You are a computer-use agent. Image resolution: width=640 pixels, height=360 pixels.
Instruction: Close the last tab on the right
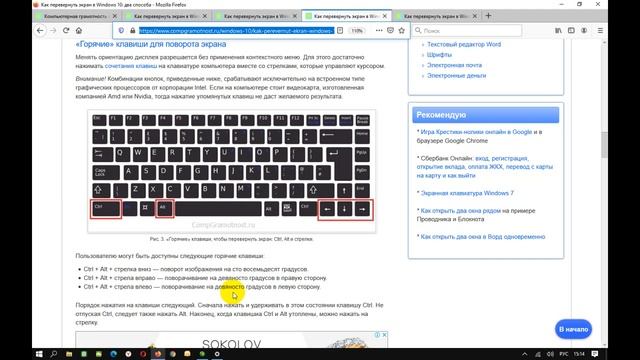coord(475,16)
